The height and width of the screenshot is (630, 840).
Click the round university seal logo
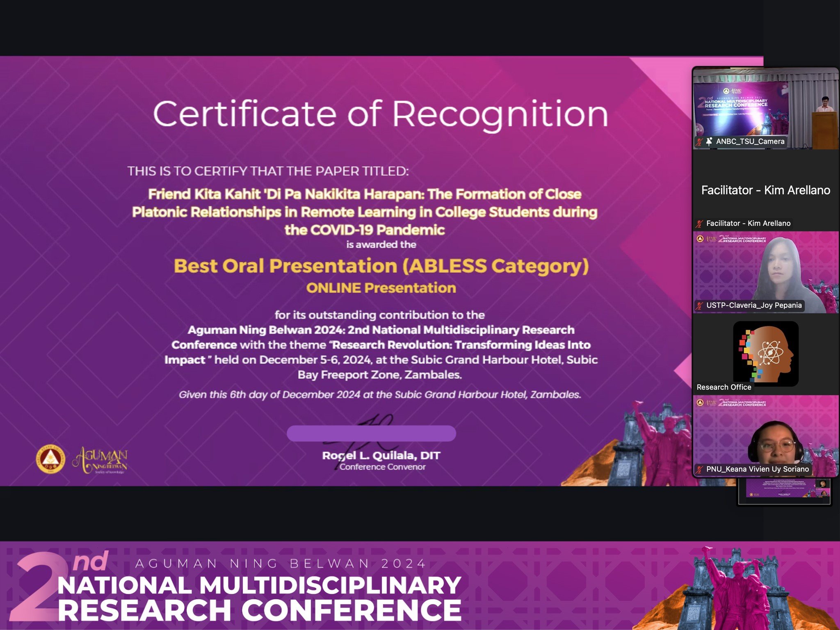tap(50, 459)
